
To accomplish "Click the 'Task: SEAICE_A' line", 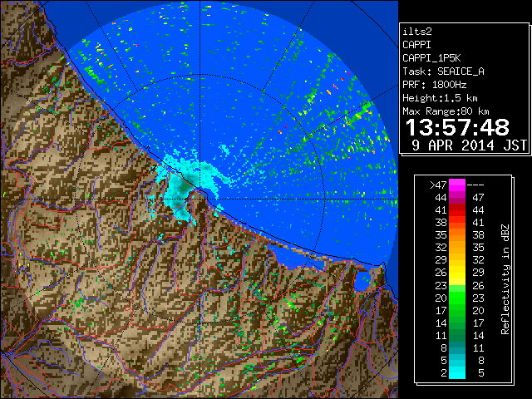I will pyautogui.click(x=443, y=71).
